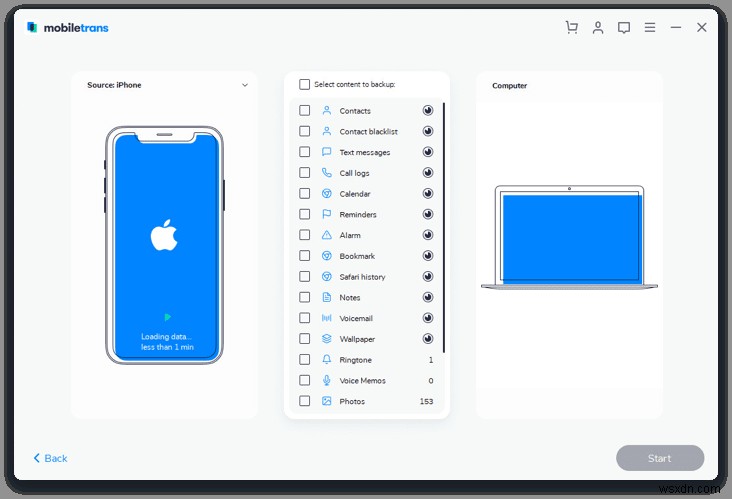Click the Wallpaper layers icon
Image resolution: width=732 pixels, height=499 pixels.
327,339
